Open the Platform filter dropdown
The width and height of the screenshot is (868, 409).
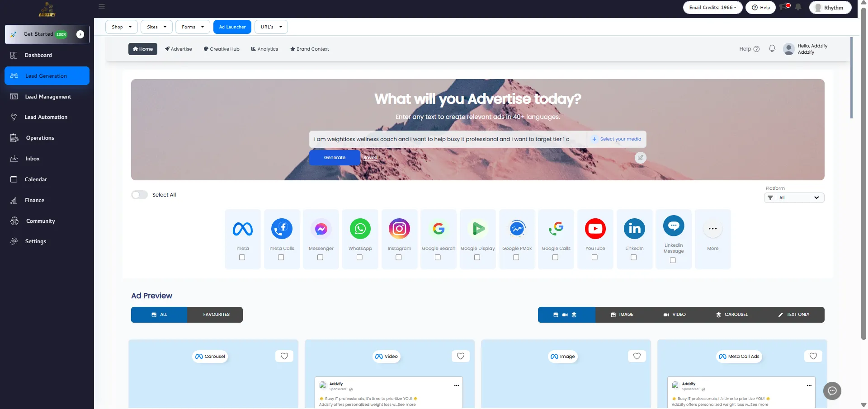(x=794, y=198)
